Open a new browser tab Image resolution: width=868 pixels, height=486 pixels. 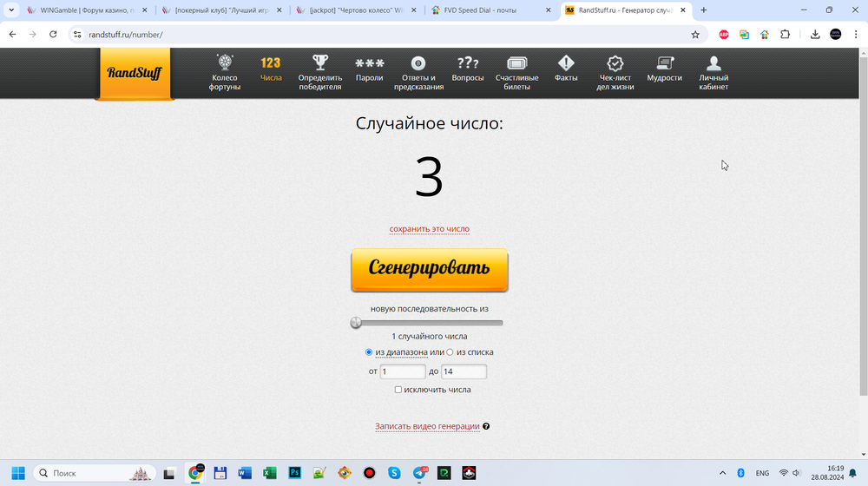click(x=704, y=10)
